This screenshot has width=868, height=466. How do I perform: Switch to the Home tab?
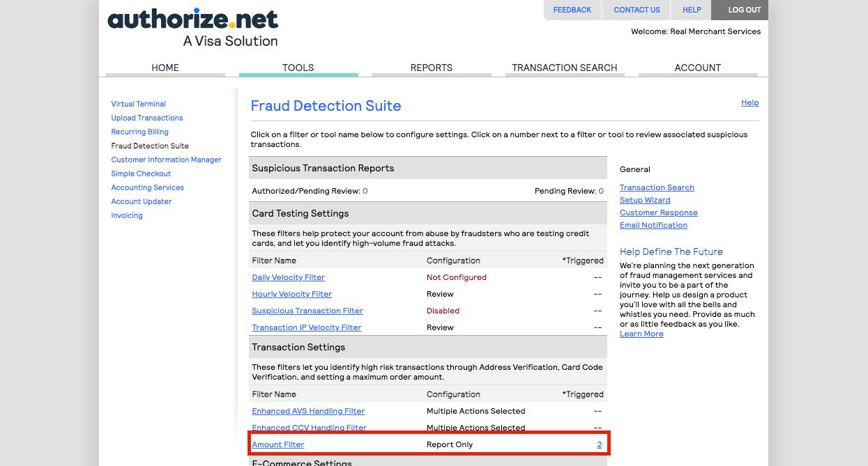(165, 68)
